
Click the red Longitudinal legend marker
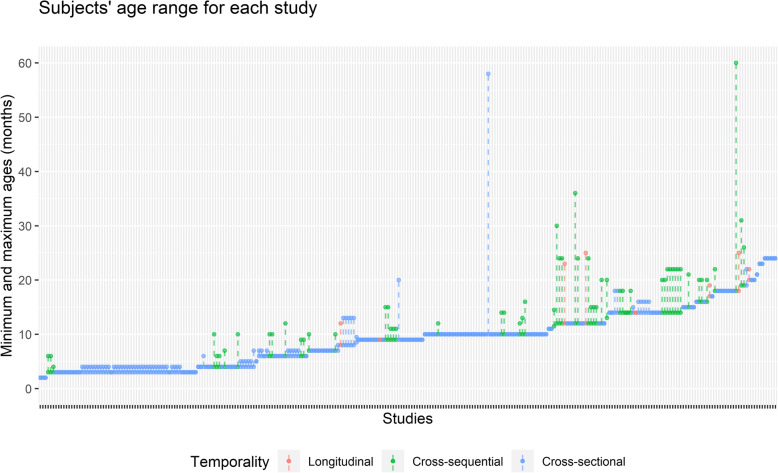point(290,461)
